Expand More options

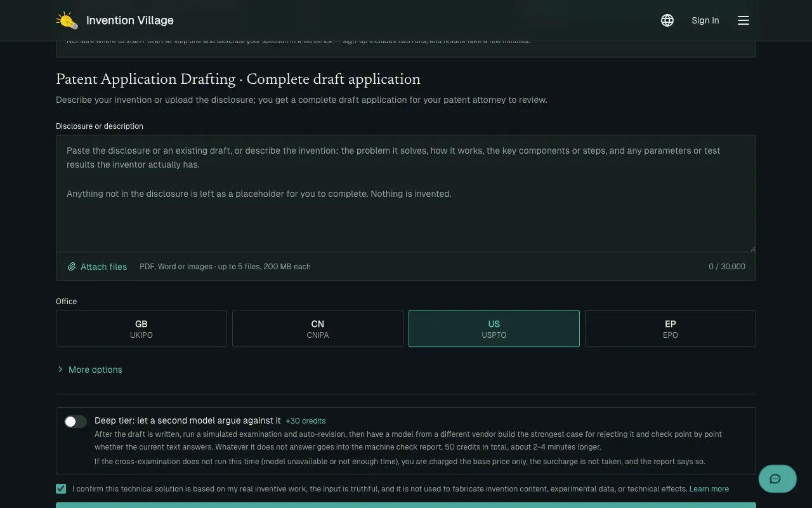pyautogui.click(x=89, y=370)
